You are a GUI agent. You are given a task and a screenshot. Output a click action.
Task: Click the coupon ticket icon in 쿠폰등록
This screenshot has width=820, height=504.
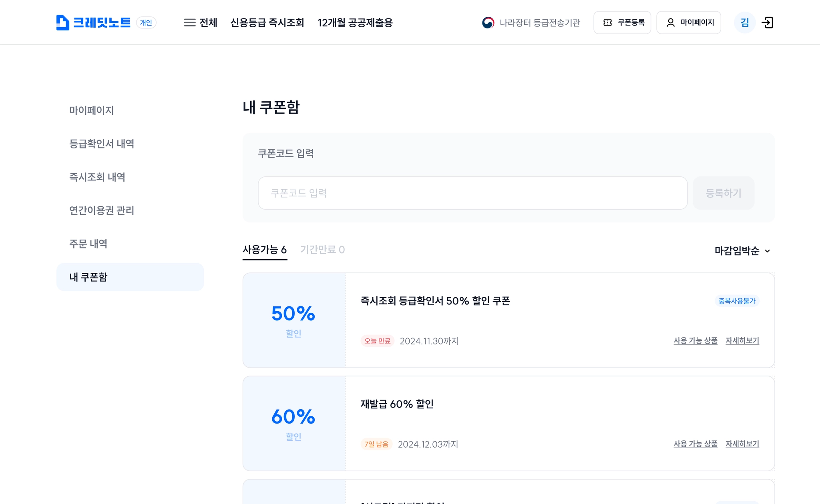[607, 22]
